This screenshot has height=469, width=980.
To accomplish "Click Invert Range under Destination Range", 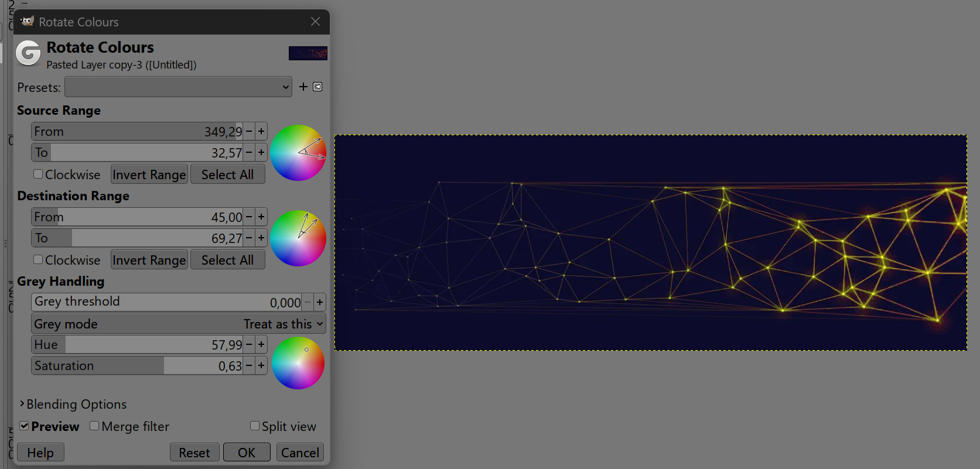I will pos(149,260).
